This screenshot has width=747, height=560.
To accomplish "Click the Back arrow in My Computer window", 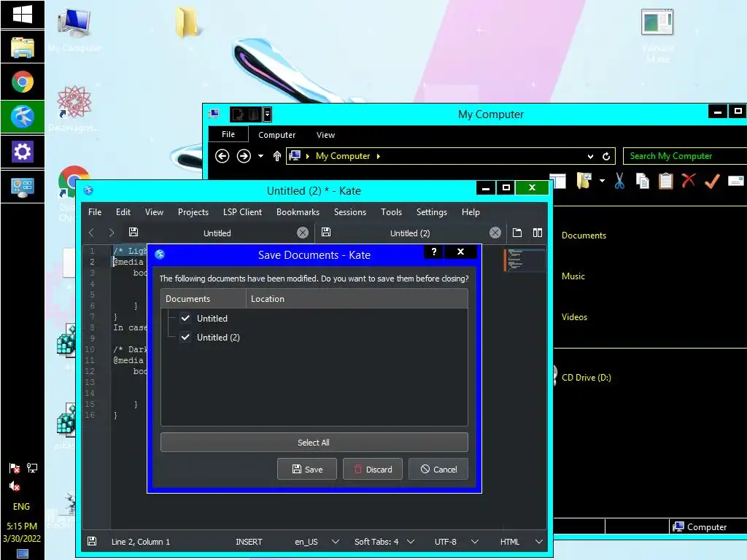I will coord(222,156).
